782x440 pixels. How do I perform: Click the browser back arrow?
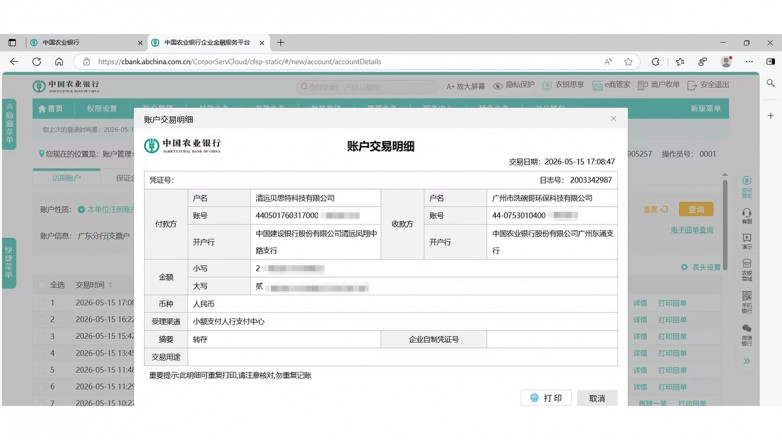(x=14, y=61)
